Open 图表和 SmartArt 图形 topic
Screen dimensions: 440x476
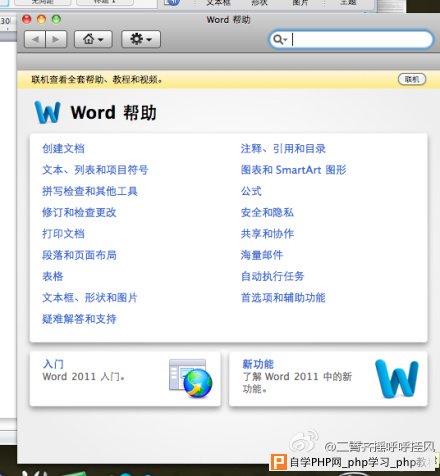293,170
